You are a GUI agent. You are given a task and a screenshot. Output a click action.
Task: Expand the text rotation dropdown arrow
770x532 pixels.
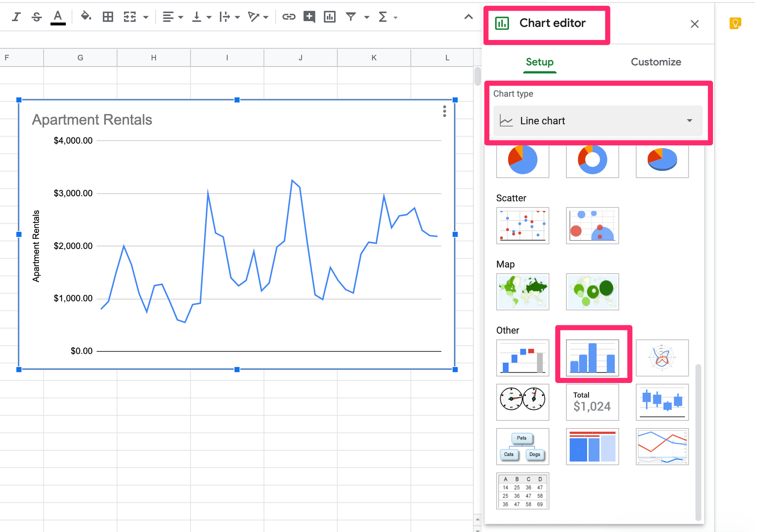coord(266,17)
